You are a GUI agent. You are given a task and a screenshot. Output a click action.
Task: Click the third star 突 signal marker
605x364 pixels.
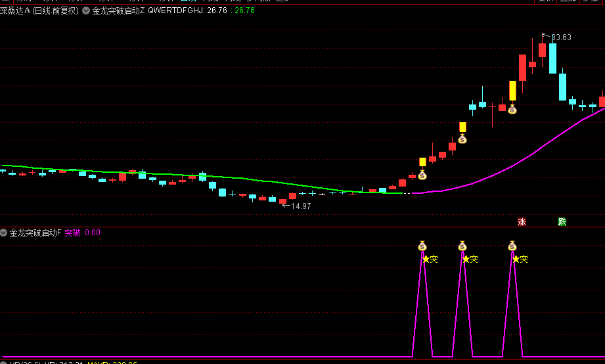pos(520,259)
